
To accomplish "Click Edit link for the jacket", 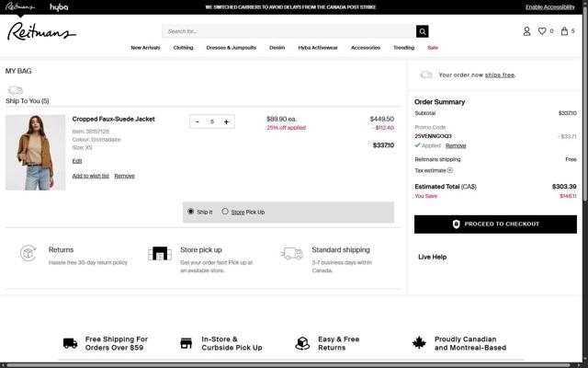I will click(x=77, y=161).
